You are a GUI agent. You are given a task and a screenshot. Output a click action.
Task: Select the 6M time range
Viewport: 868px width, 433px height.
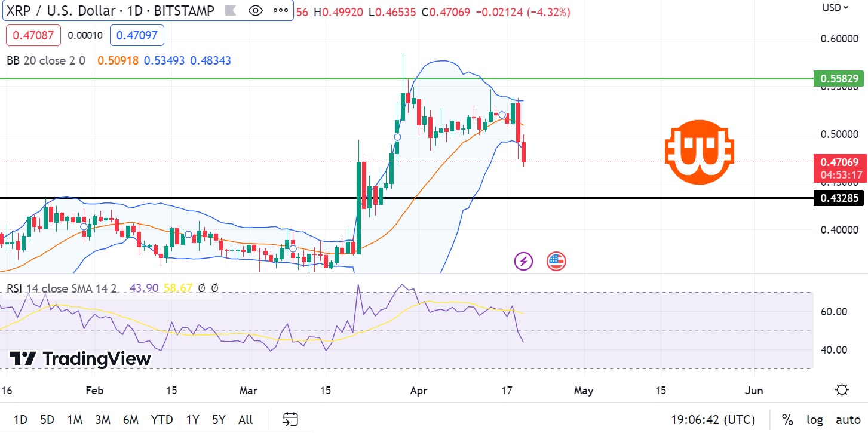pyautogui.click(x=131, y=420)
